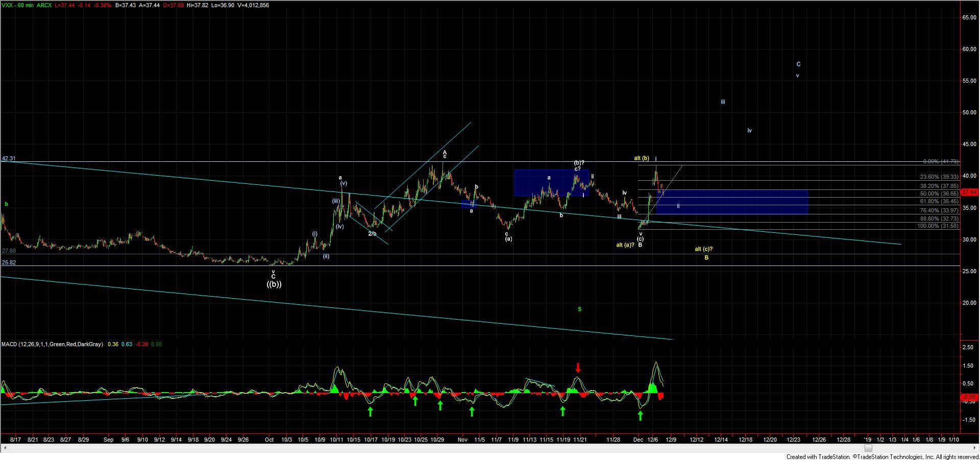Click the '42.31' horizontal line price label

coord(9,159)
